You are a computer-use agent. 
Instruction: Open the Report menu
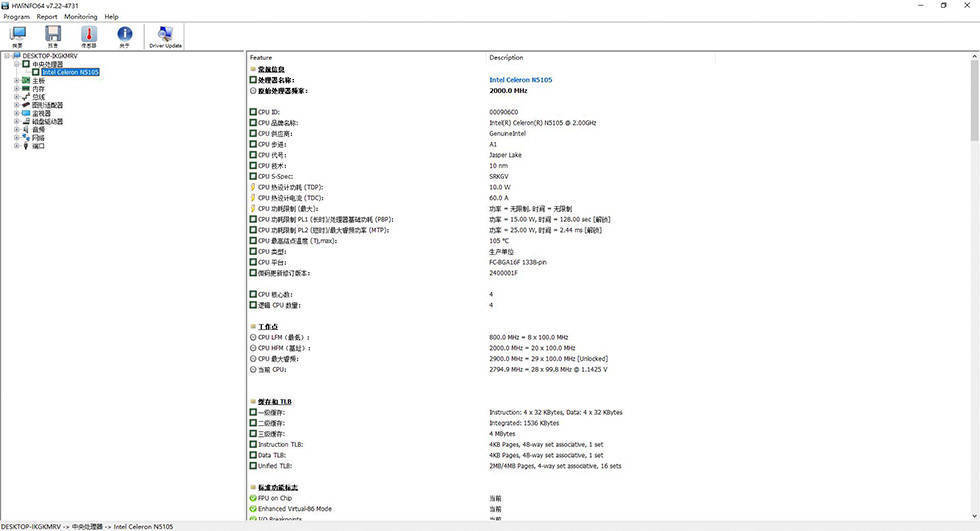coord(47,17)
